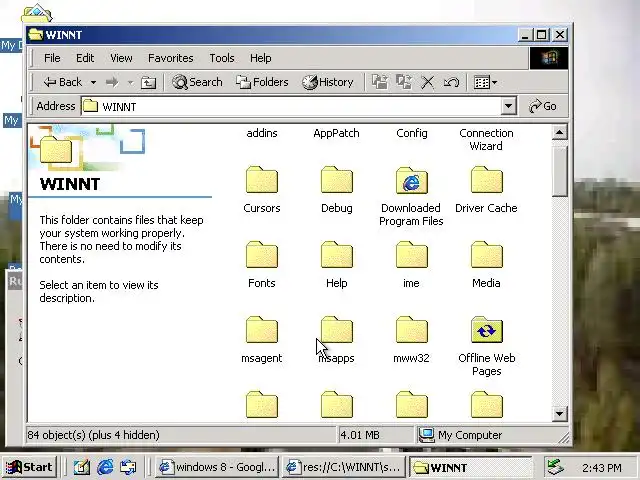
Task: Click the scrollbar up arrow
Action: coord(560,132)
